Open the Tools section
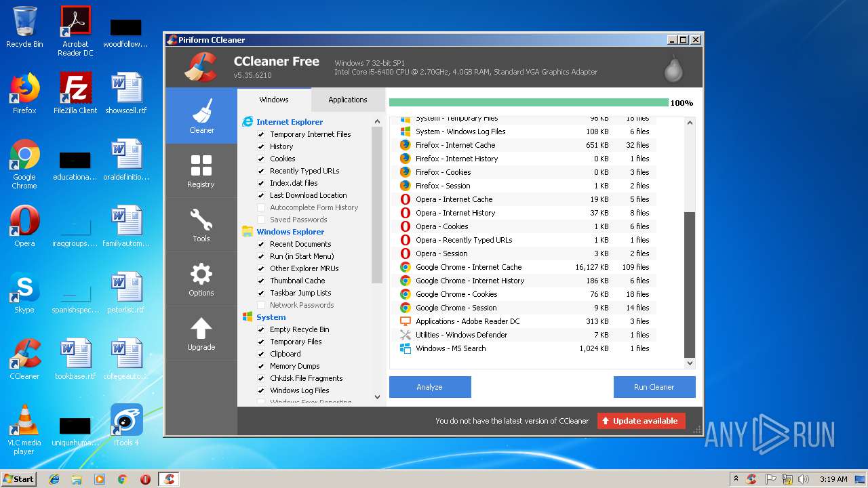This screenshot has width=868, height=488. pyautogui.click(x=201, y=224)
